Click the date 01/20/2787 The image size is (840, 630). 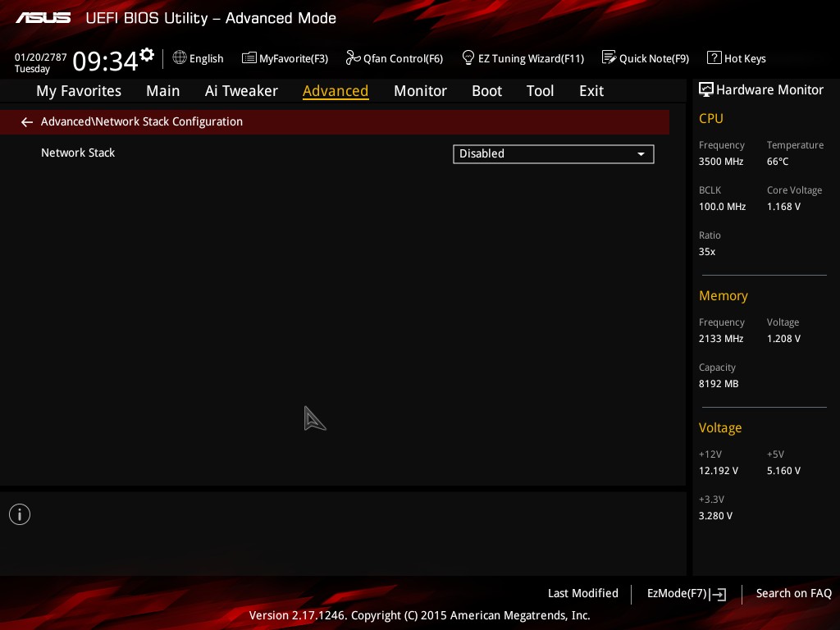[x=41, y=57]
